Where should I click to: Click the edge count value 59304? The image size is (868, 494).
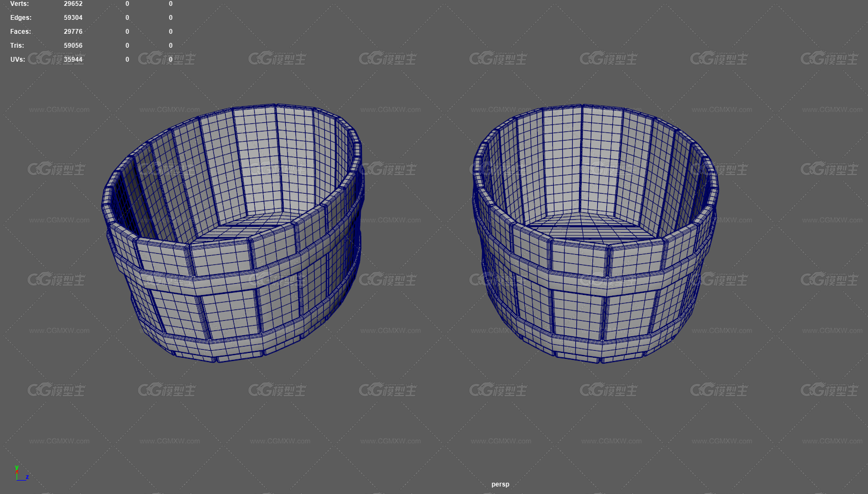(x=73, y=18)
